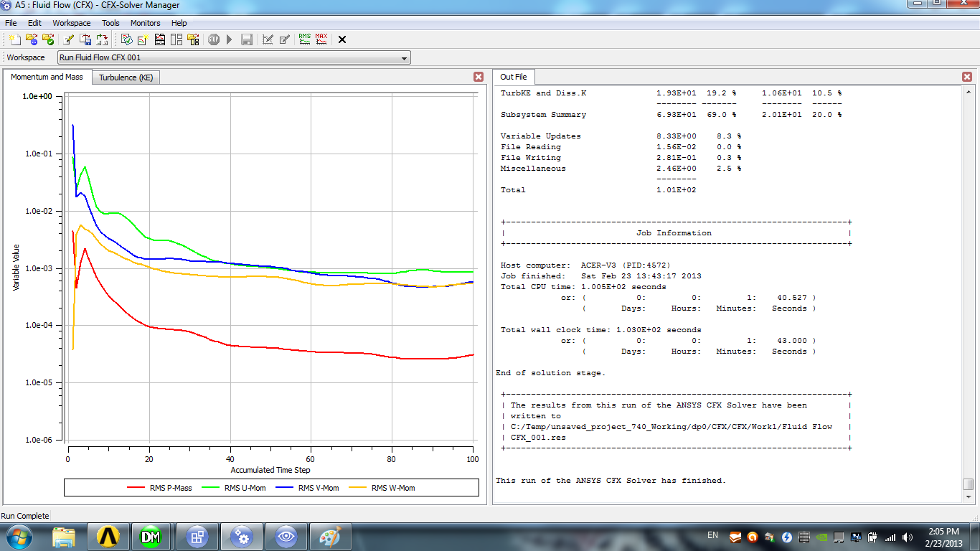Image resolution: width=980 pixels, height=551 pixels.
Task: Click the Out File vertical scrollbar thumb
Action: coord(969,484)
